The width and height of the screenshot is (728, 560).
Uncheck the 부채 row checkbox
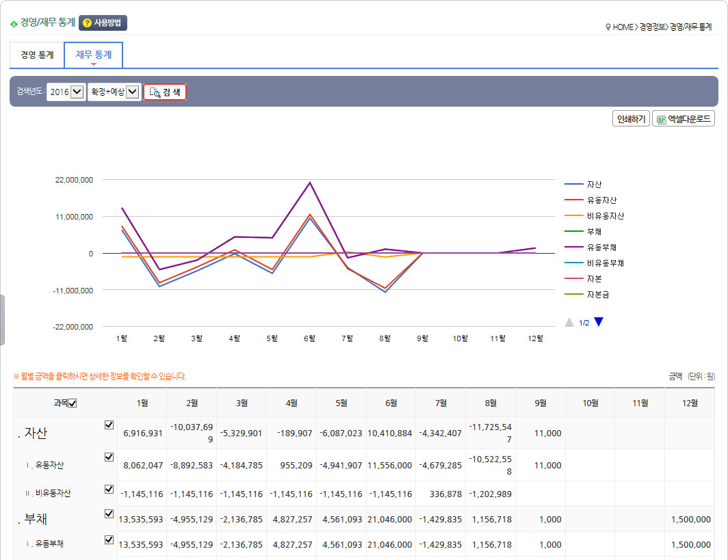point(109,514)
